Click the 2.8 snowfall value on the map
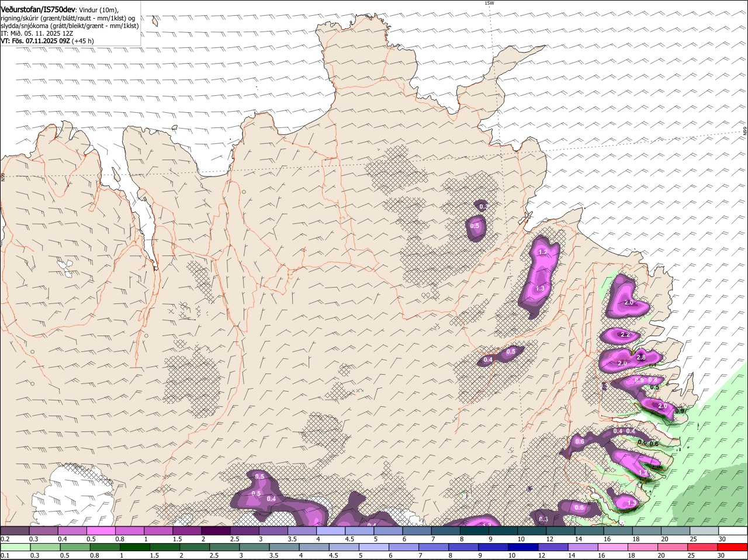 click(x=640, y=357)
